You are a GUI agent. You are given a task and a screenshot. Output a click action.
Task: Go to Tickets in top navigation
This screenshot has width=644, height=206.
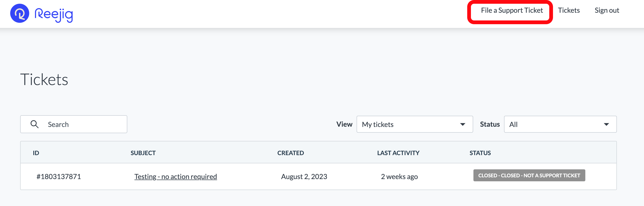click(568, 10)
